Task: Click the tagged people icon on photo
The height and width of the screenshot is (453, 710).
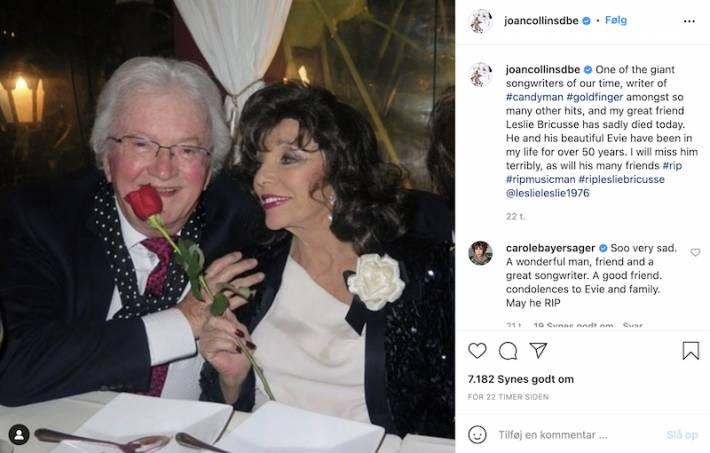Action: tap(19, 435)
